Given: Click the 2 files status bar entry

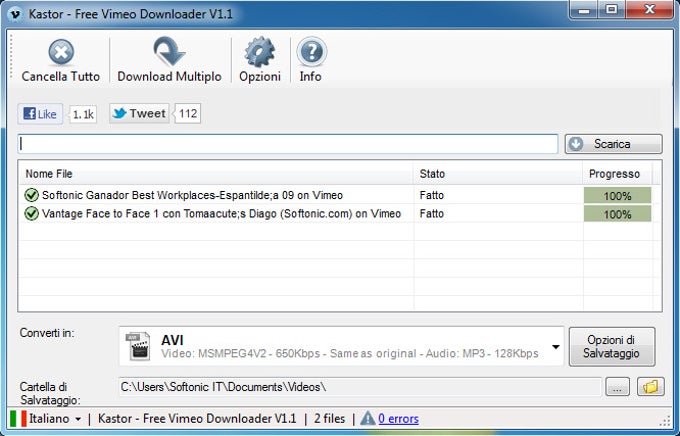Looking at the screenshot, I should [x=330, y=419].
